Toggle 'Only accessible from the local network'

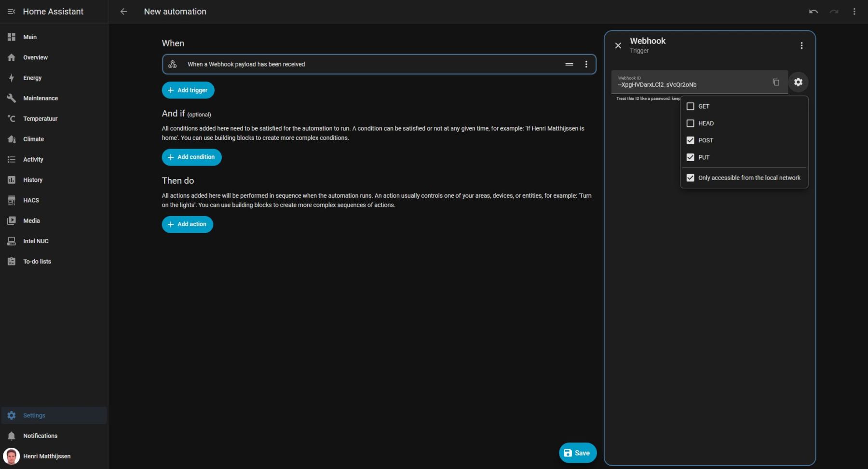coord(691,178)
